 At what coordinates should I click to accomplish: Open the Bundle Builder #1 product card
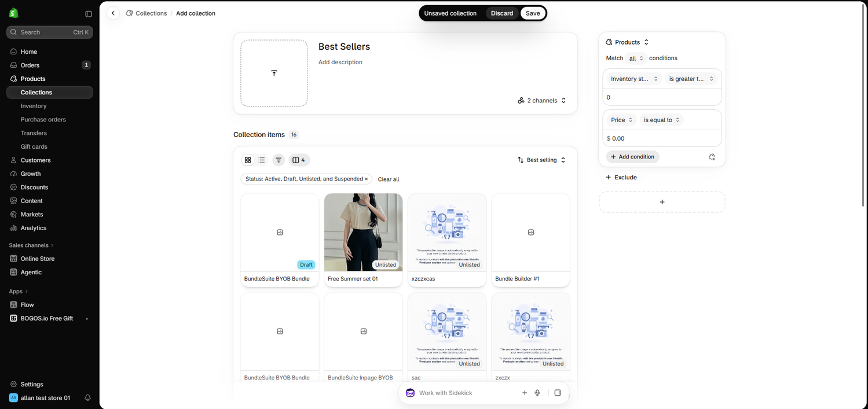[531, 240]
